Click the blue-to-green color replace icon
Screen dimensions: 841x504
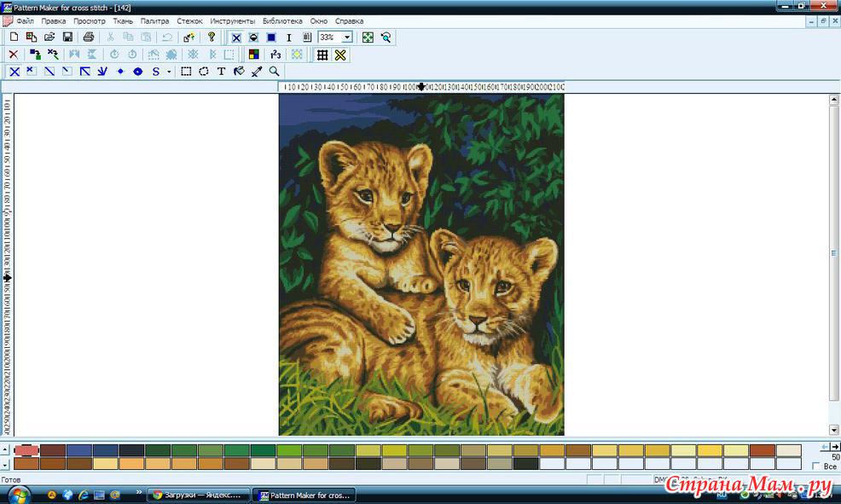(x=35, y=55)
